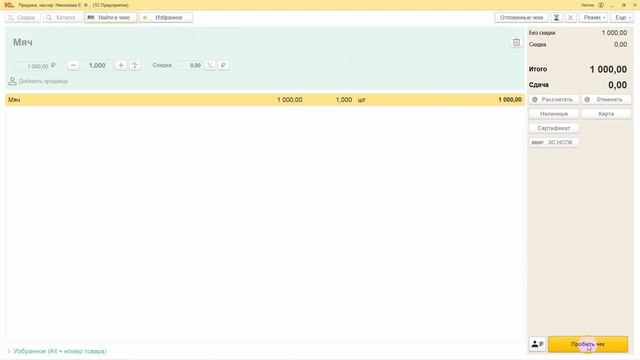Switch discount to ruble mode

223,65
